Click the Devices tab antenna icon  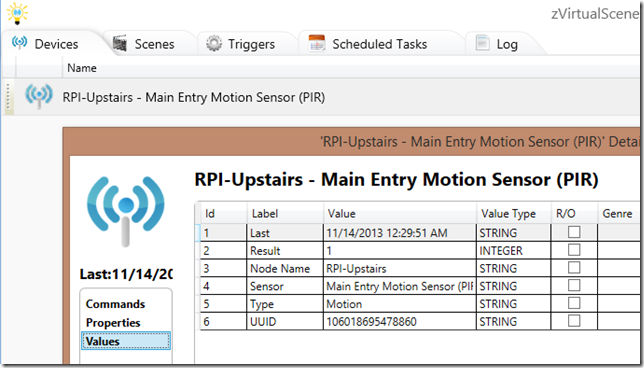tap(19, 42)
